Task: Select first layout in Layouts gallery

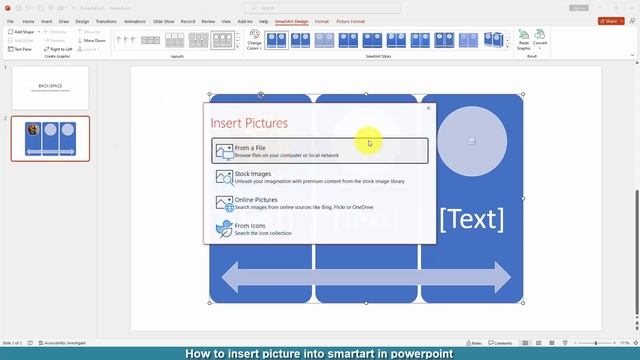Action: click(x=126, y=40)
